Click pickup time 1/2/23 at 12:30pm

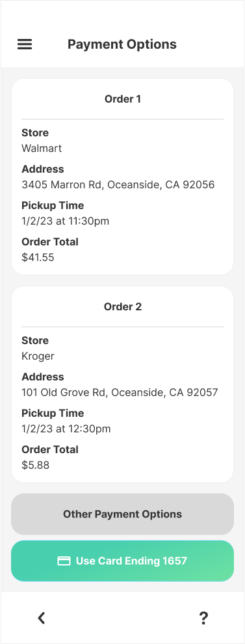click(66, 429)
